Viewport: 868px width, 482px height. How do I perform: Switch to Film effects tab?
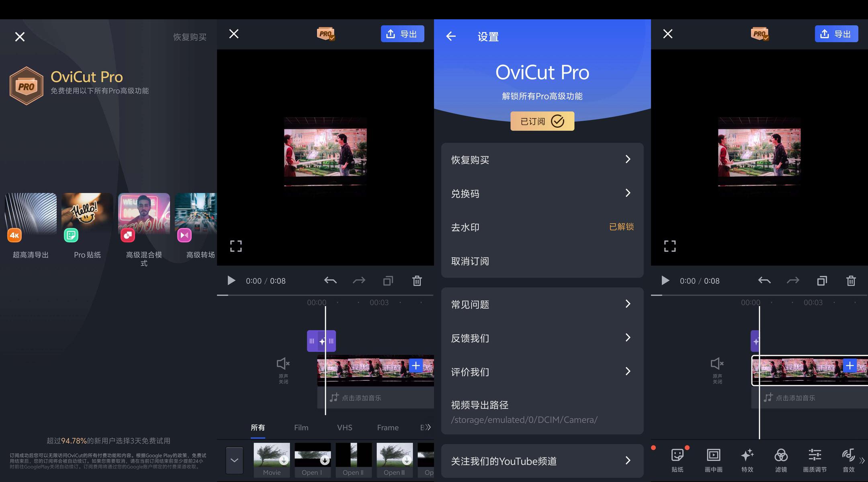(301, 428)
